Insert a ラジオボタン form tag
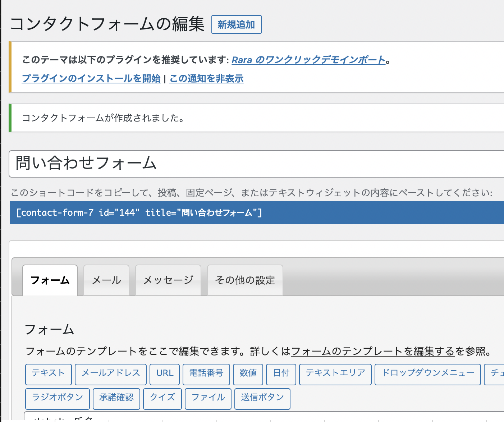The width and height of the screenshot is (504, 422). click(x=58, y=398)
